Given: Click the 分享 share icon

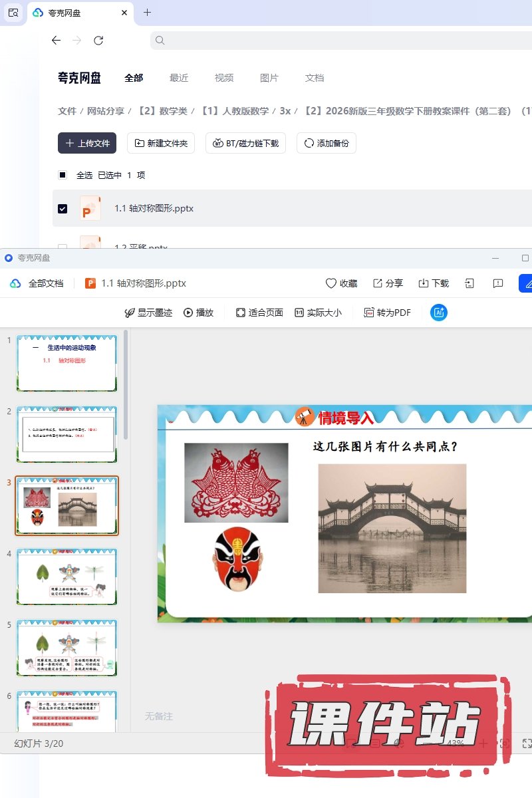Looking at the screenshot, I should 378,283.
